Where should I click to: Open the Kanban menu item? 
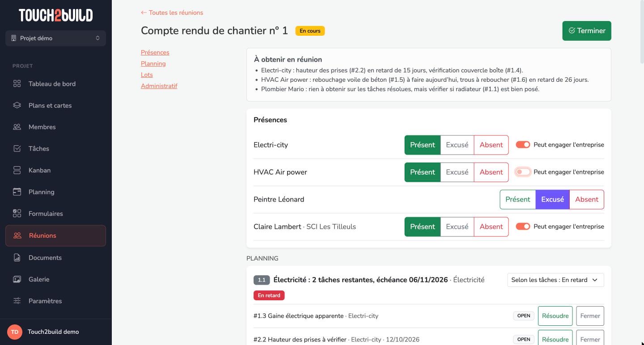tap(56, 170)
